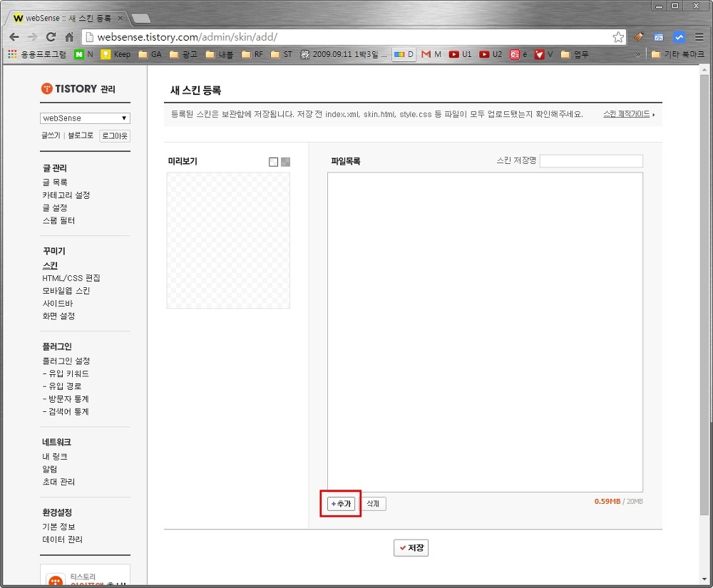Open the 2009.09.11 bookmark

(x=344, y=55)
